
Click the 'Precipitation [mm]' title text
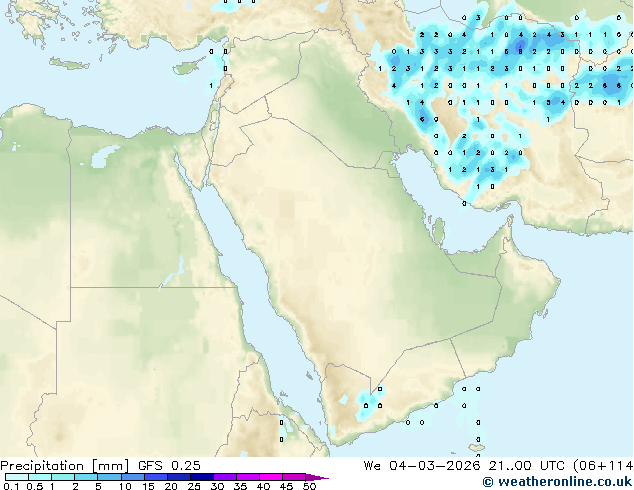tap(65, 466)
